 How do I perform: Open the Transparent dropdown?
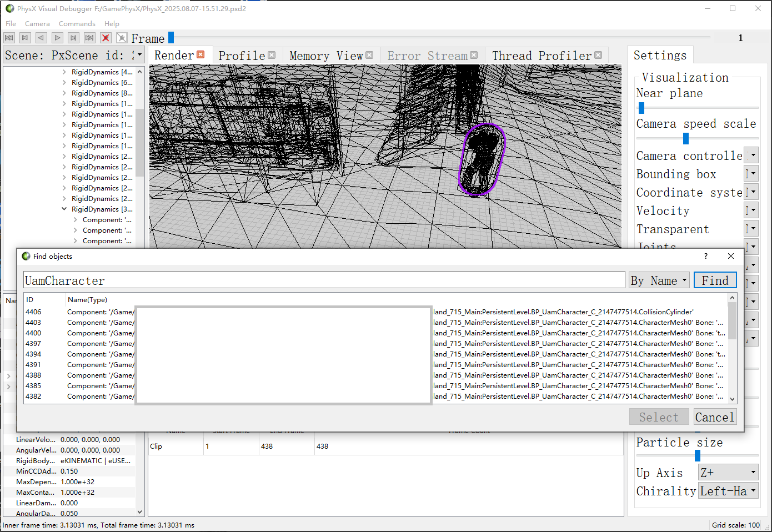[x=751, y=229]
